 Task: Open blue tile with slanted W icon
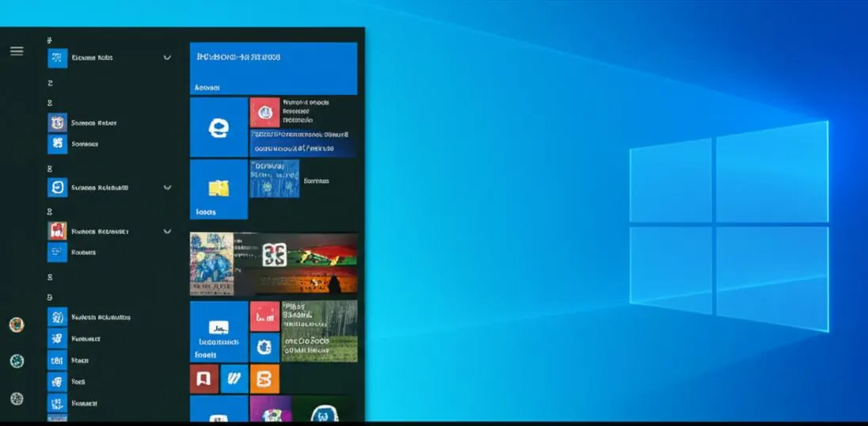[x=234, y=378]
